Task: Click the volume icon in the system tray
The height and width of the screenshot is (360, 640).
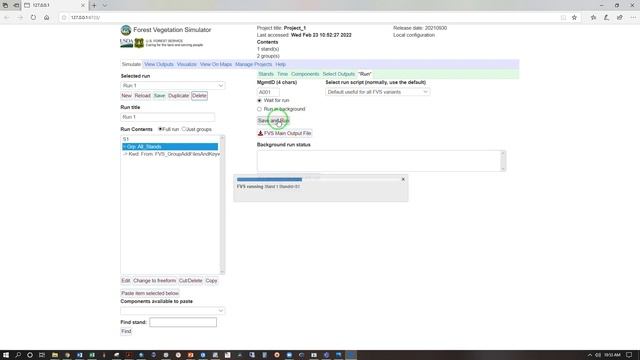Action: [598, 355]
